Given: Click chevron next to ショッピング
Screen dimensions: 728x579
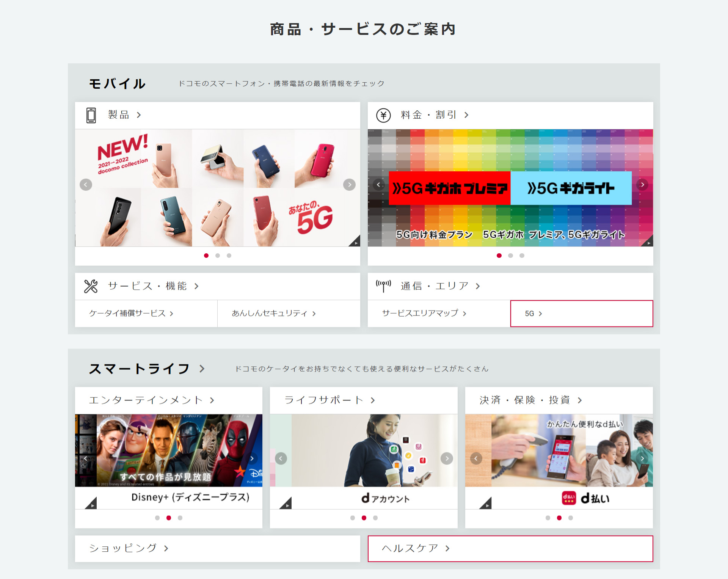Looking at the screenshot, I should pyautogui.click(x=166, y=548).
